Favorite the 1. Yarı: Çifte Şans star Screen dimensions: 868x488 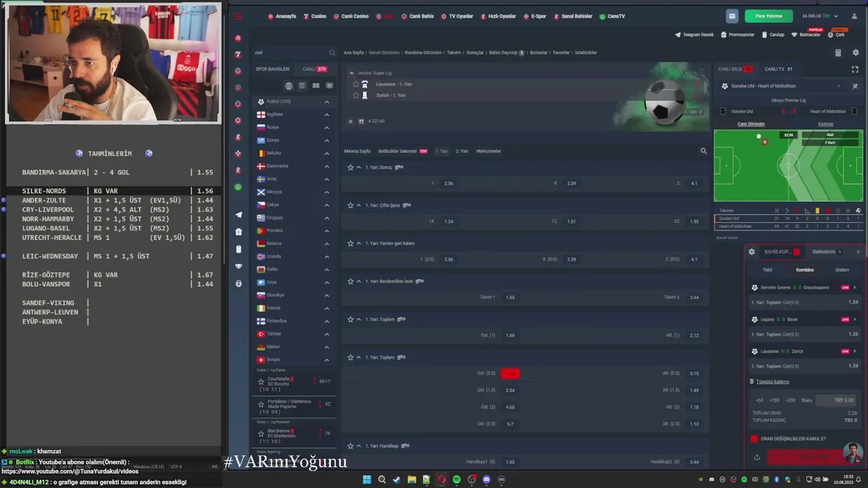351,205
